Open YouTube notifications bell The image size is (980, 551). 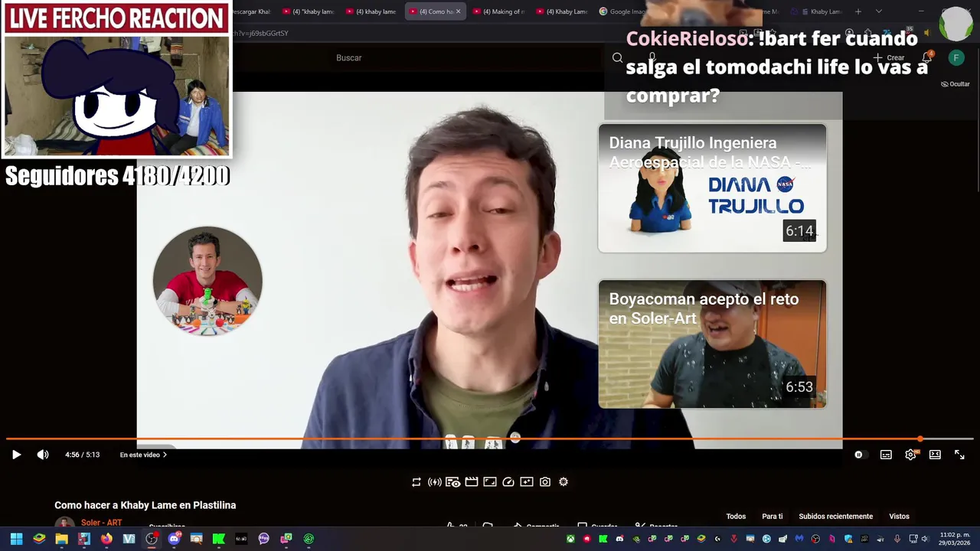click(x=927, y=57)
